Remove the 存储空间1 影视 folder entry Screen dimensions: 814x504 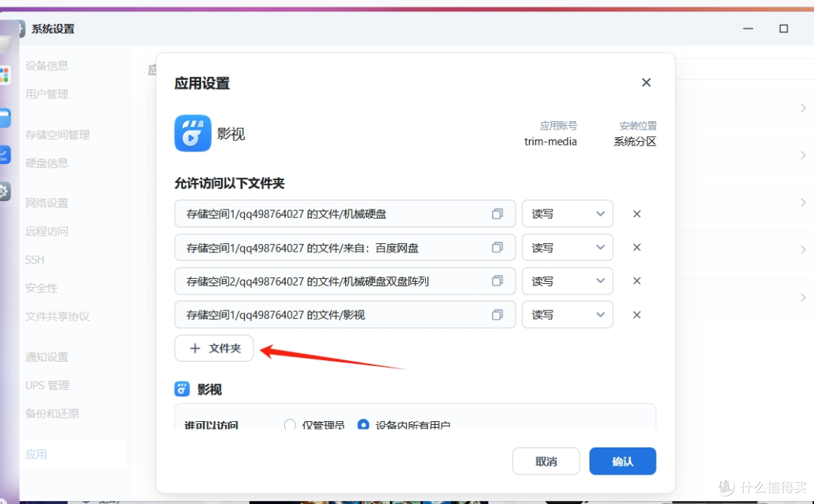point(636,315)
